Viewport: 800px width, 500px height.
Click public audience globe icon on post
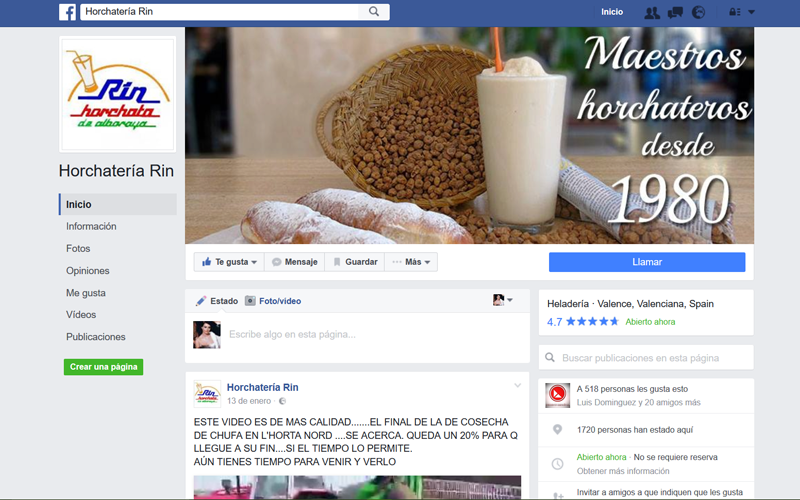pos(283,401)
